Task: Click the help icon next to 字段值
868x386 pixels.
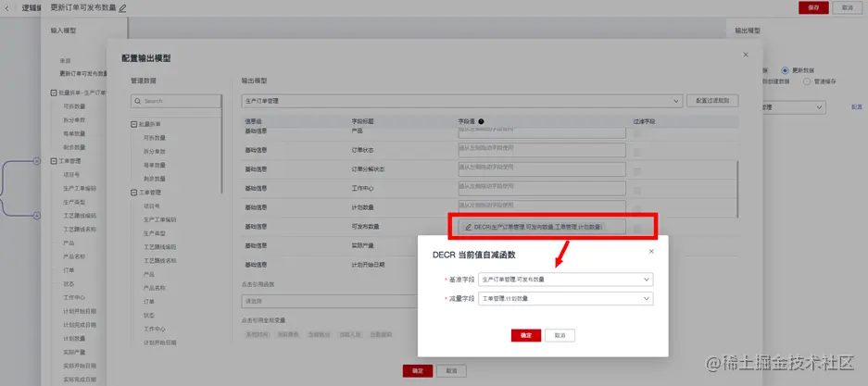Action: click(x=481, y=121)
